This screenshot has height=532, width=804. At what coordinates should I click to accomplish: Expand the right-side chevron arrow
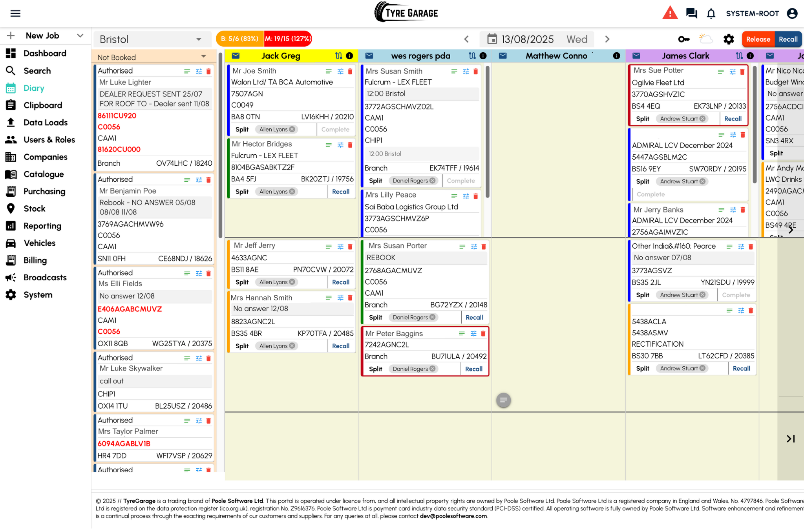791,230
